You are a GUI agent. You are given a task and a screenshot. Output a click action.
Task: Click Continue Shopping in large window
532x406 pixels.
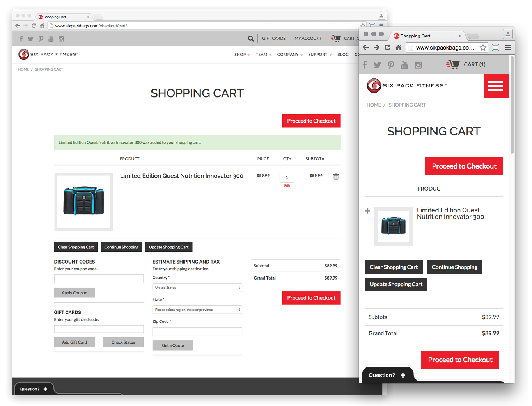(x=121, y=247)
